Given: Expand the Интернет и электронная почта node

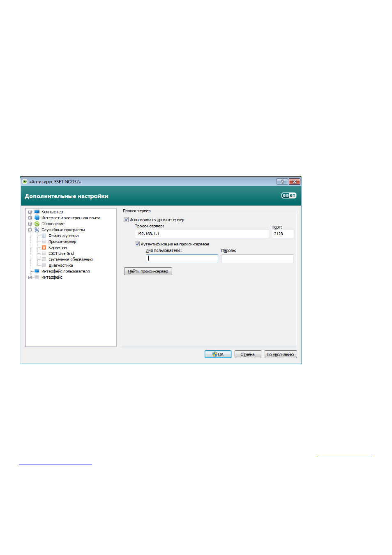Looking at the screenshot, I should tap(30, 218).
